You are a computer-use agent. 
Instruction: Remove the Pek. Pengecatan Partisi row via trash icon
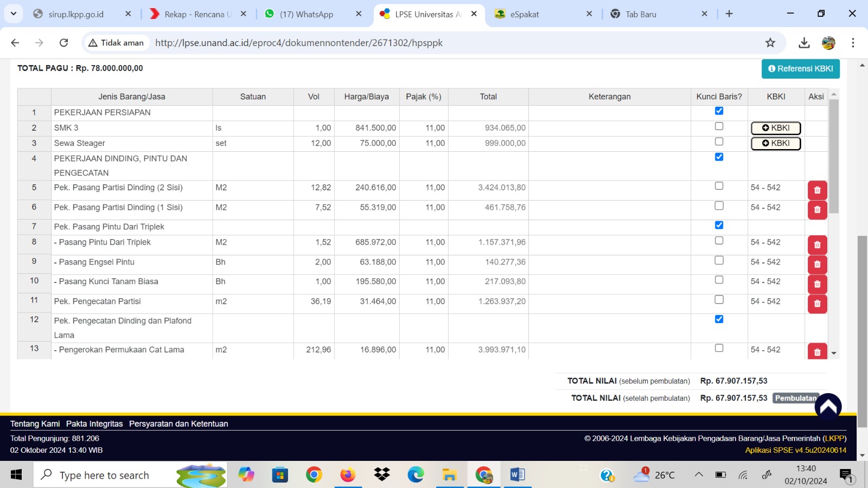[817, 304]
